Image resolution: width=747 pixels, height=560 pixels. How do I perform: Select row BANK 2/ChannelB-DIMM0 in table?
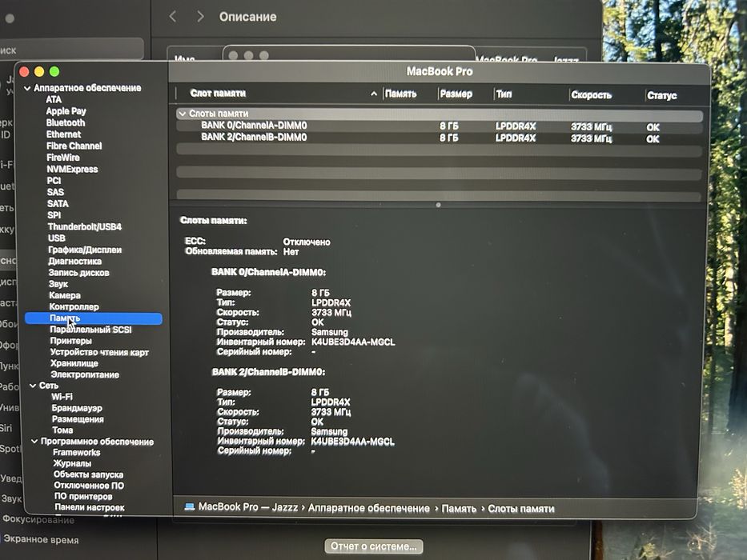click(440, 138)
